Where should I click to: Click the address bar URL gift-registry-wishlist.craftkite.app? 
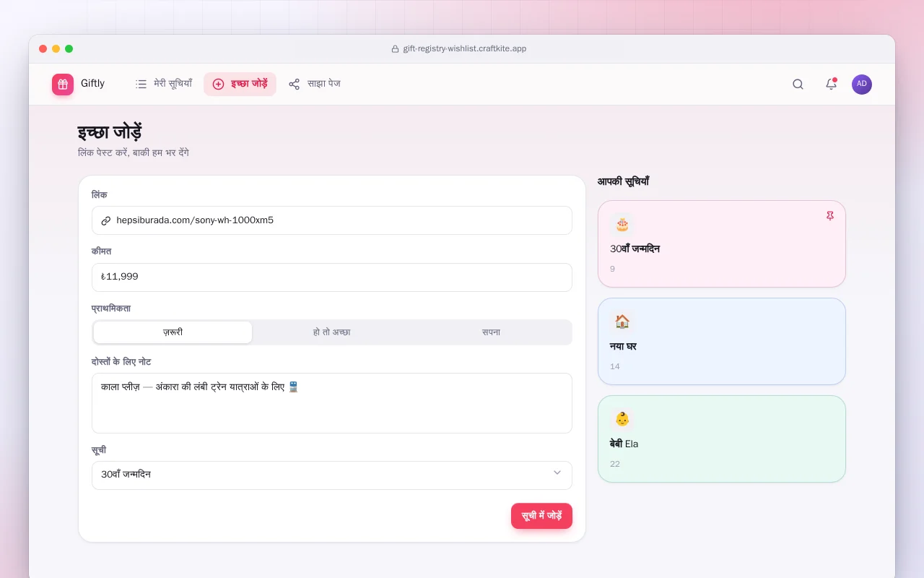tap(465, 49)
